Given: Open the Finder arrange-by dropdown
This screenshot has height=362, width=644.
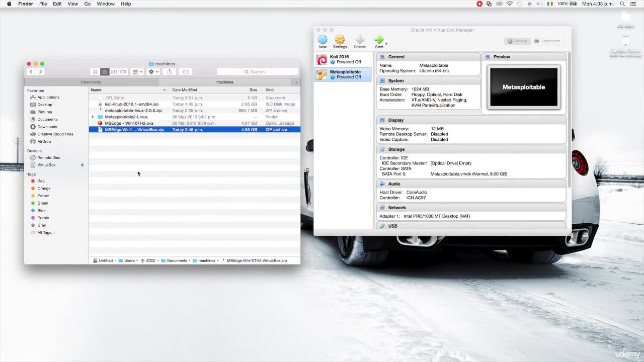Looking at the screenshot, I should tap(137, 72).
